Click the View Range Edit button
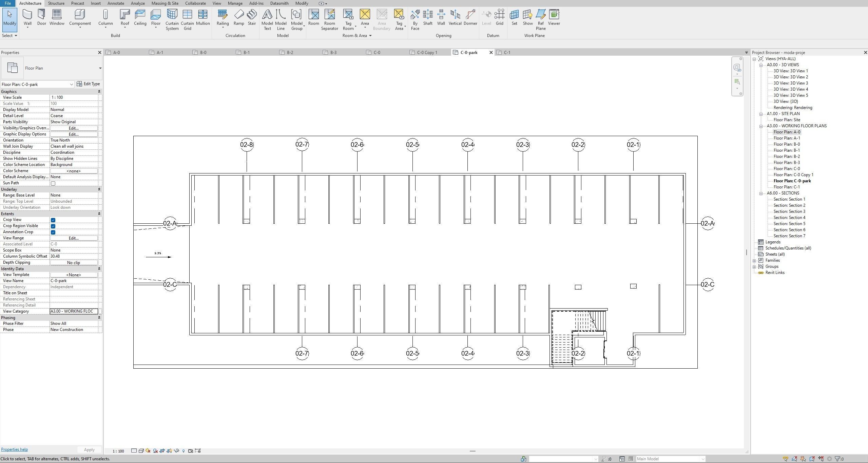868x463 pixels. (x=74, y=238)
